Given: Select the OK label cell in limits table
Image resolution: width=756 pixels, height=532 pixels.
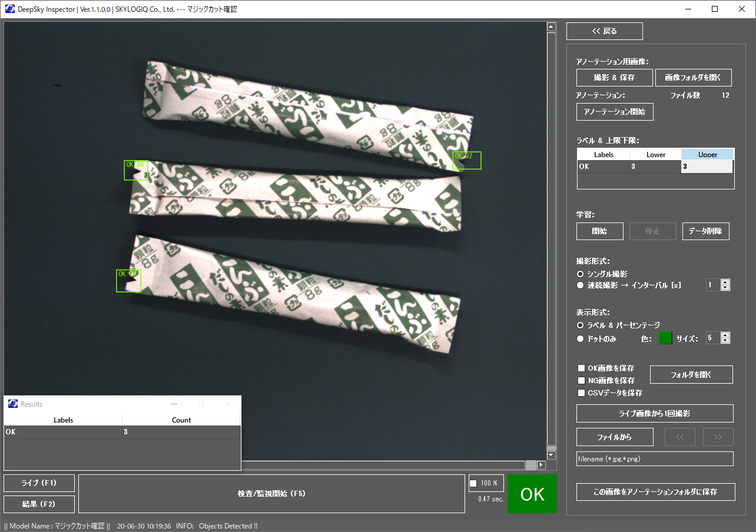Looking at the screenshot, I should 604,167.
